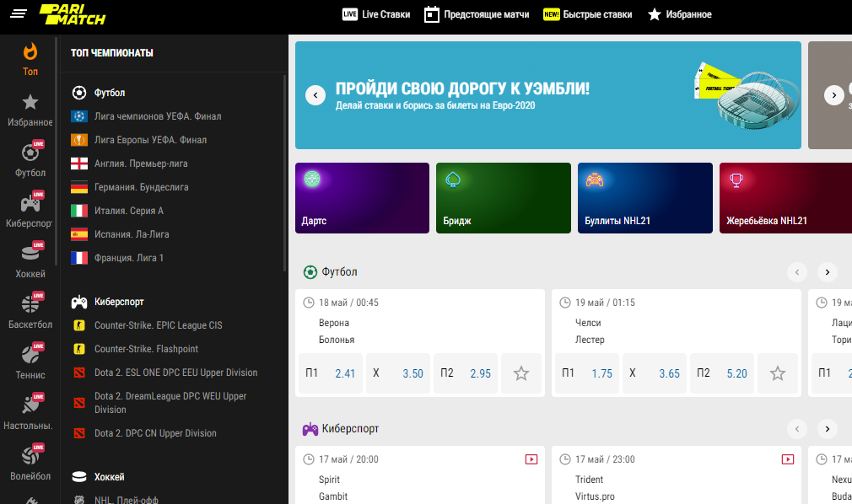Go to previous promo banner
This screenshot has width=852, height=504.
(315, 95)
